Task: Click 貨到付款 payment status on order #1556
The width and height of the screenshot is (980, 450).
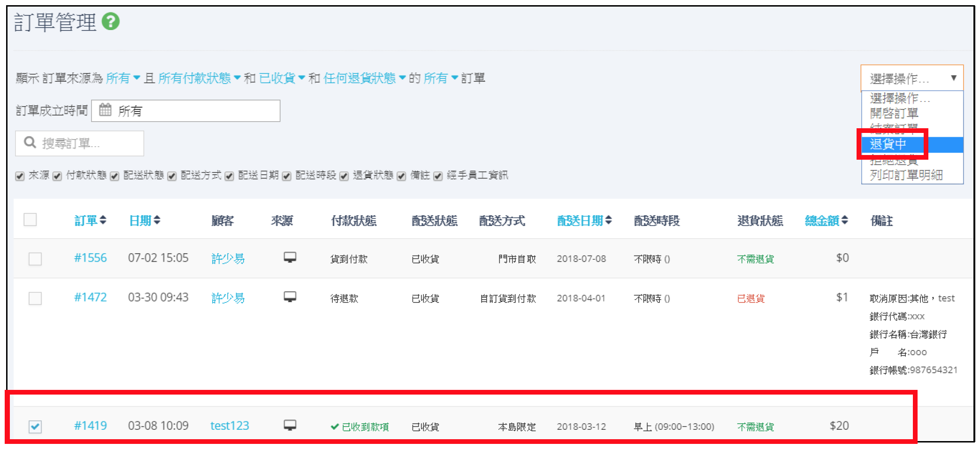Action: point(349,259)
